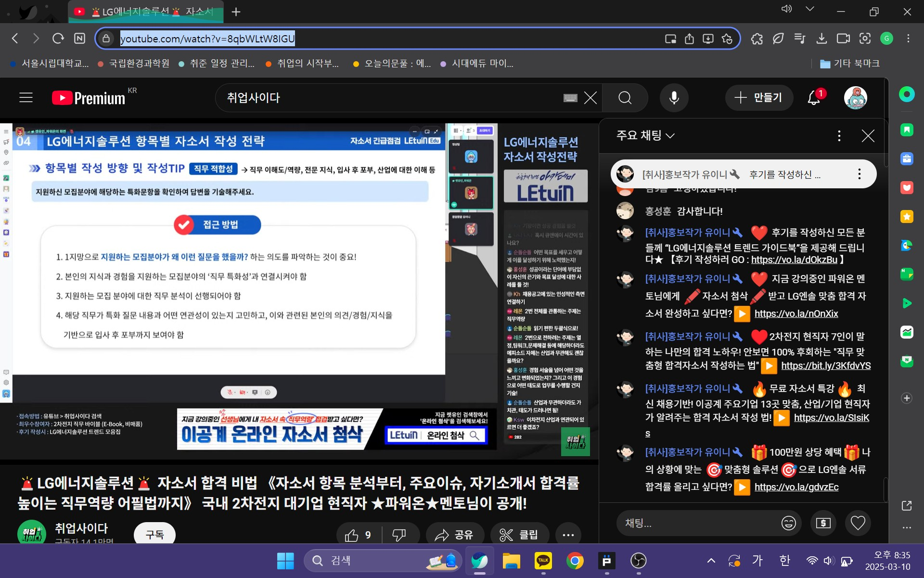Open browser extensions puzzle icon
This screenshot has width=924, height=578.
(x=757, y=39)
